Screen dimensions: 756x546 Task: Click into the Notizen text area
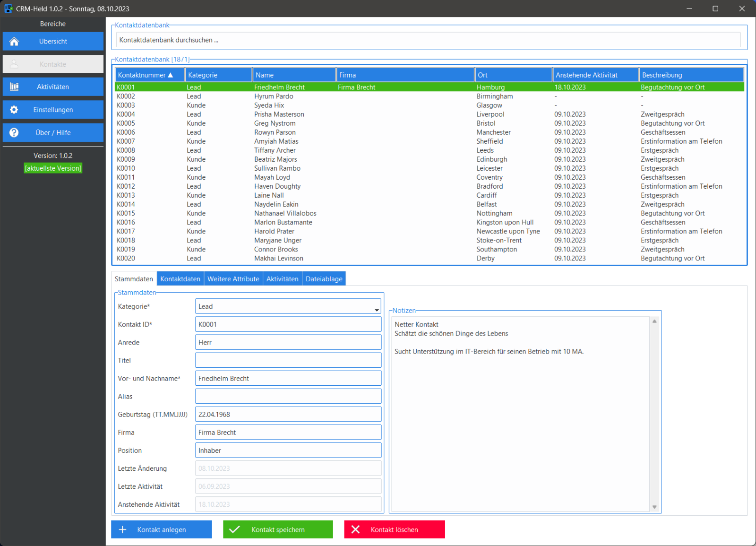[x=521, y=414]
